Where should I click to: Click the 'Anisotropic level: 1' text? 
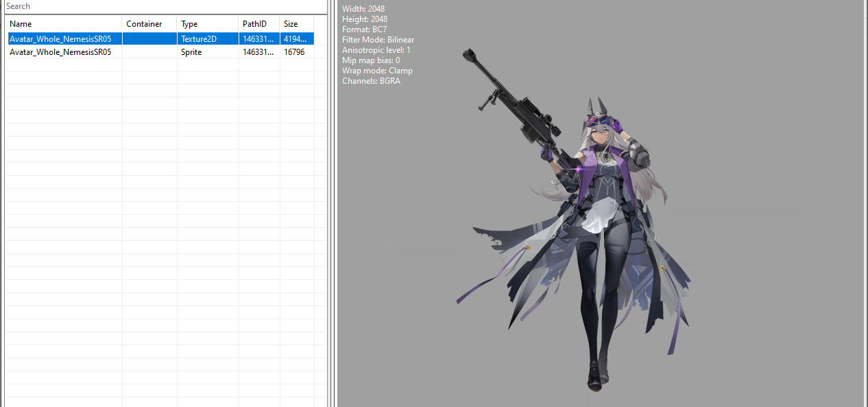point(376,50)
